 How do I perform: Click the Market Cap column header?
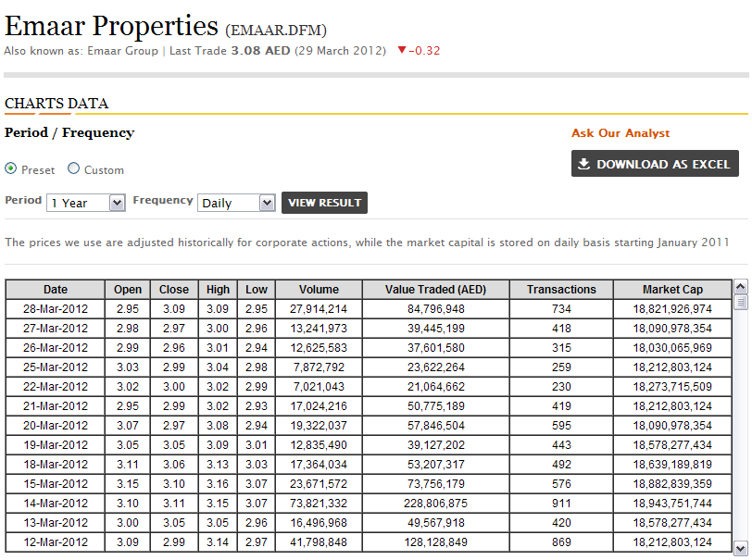tap(672, 290)
